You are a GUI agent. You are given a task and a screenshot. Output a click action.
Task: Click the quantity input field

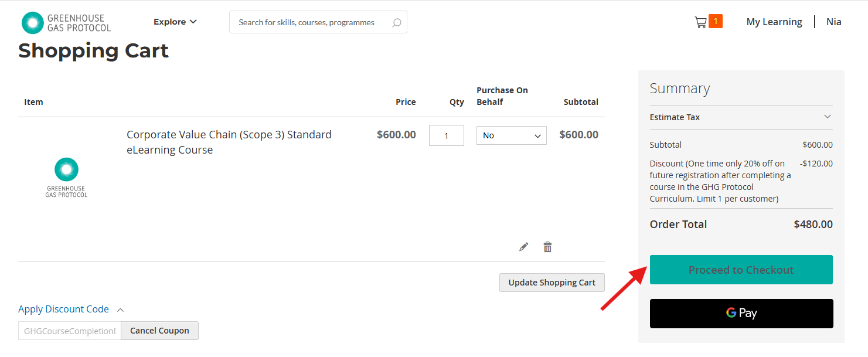pyautogui.click(x=446, y=135)
